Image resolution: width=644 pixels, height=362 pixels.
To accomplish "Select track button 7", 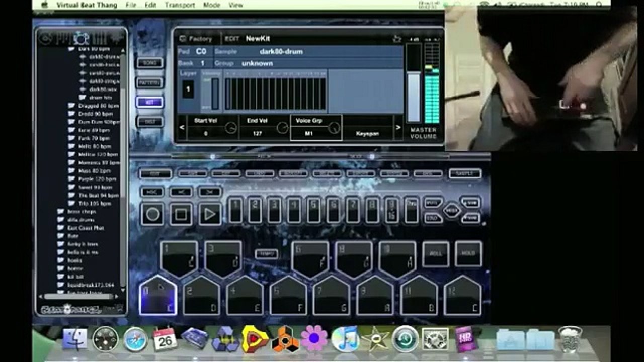I will 353,210.
